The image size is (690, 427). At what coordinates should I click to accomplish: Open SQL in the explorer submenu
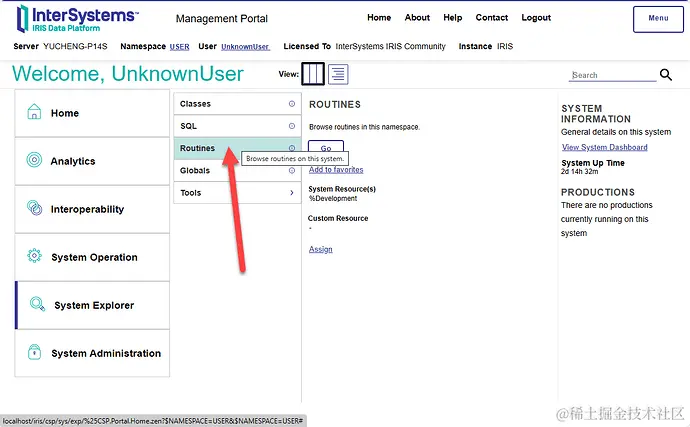(237, 126)
